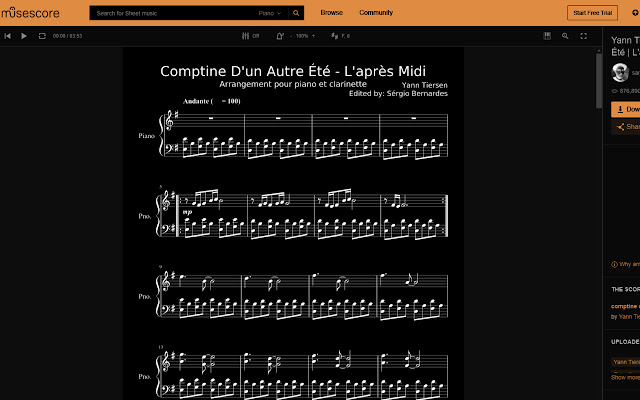Viewport: 640px width, 400px height.
Task: Play the score
Action: (24, 36)
